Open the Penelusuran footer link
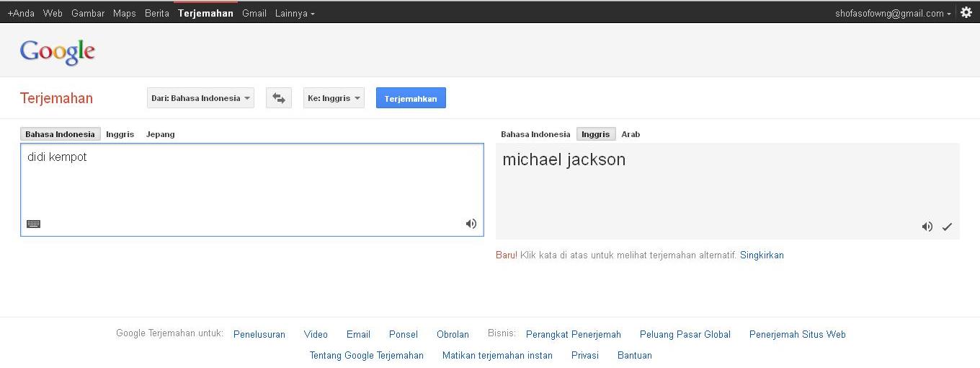This screenshot has height=368, width=980. [x=259, y=334]
